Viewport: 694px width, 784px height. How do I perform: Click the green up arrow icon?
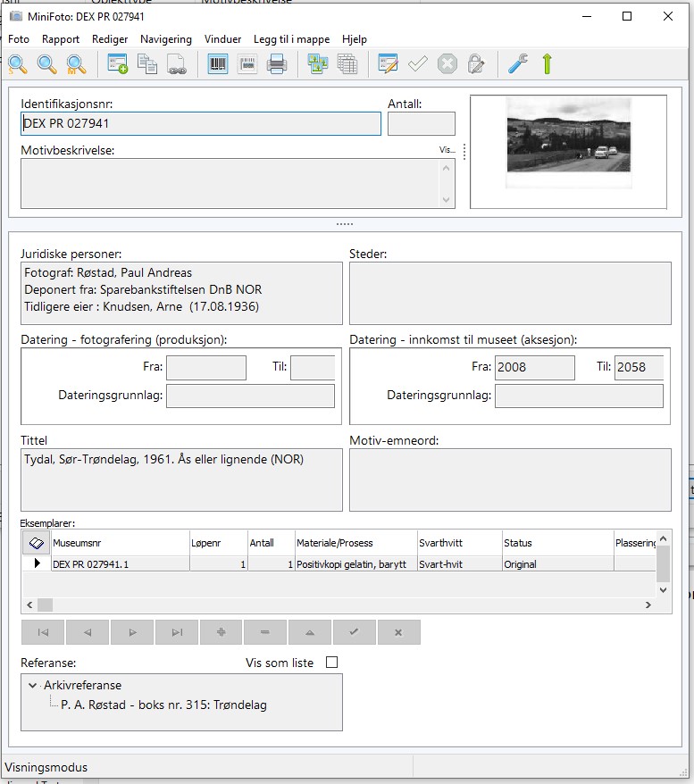pyautogui.click(x=547, y=63)
